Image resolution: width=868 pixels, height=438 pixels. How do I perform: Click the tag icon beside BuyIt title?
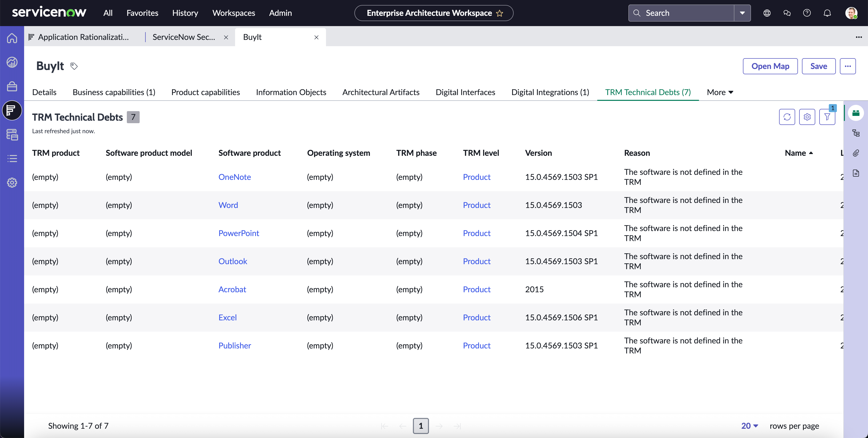click(74, 66)
